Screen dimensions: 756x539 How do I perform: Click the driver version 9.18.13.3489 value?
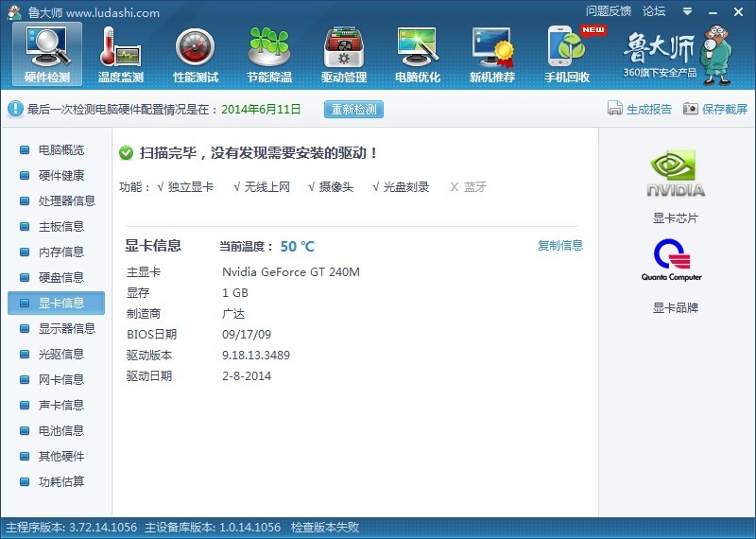[x=256, y=356]
